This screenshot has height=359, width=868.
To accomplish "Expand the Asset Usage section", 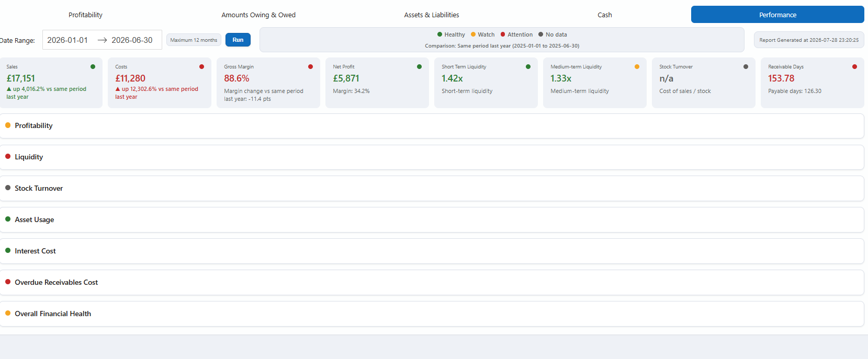I will [x=432, y=220].
